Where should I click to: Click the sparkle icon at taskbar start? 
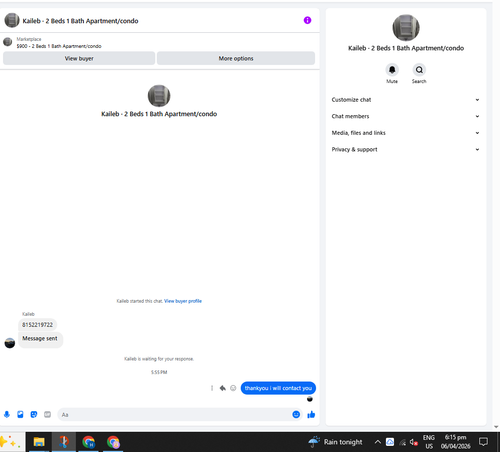(10, 442)
